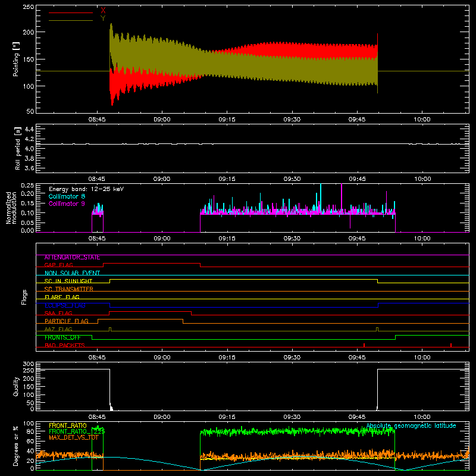Click the Quality axis title

16,386
